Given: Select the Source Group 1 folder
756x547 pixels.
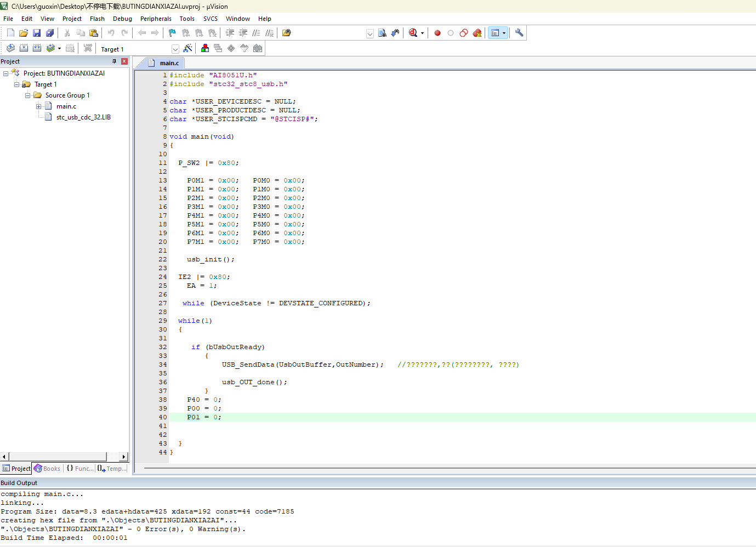Looking at the screenshot, I should (67, 95).
